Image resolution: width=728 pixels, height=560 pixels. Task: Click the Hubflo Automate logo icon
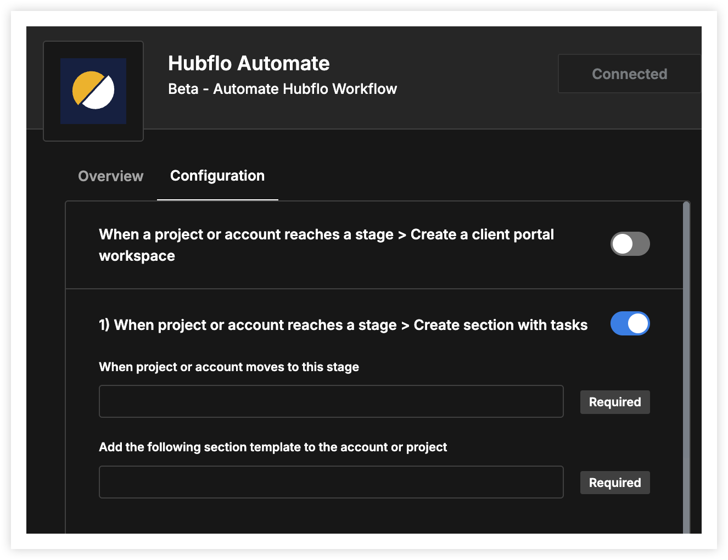tap(93, 91)
